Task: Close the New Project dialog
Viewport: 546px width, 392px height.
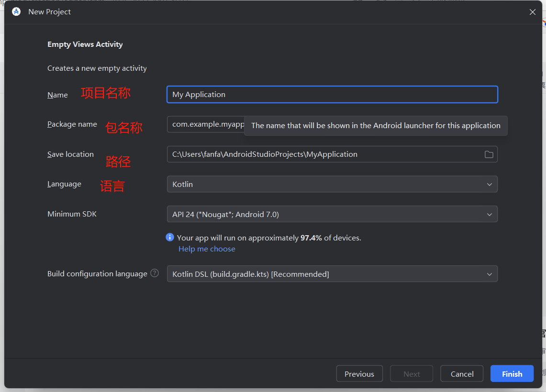Action: 533,12
